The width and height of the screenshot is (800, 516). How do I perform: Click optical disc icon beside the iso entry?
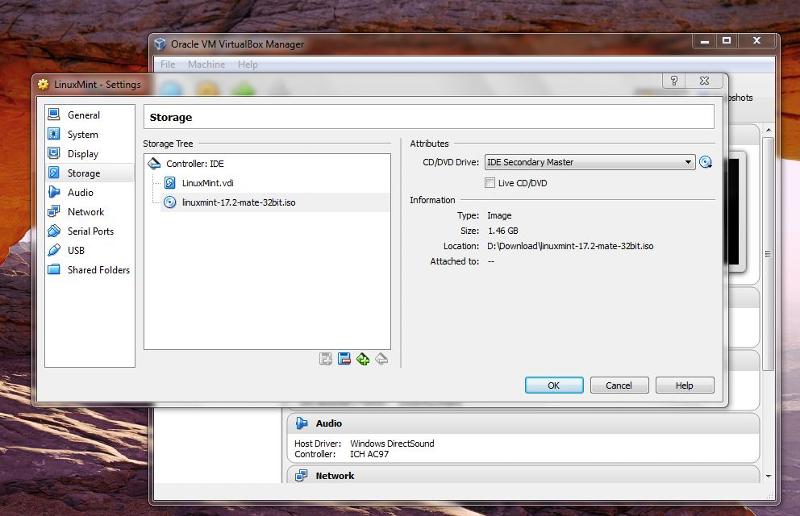pos(170,202)
